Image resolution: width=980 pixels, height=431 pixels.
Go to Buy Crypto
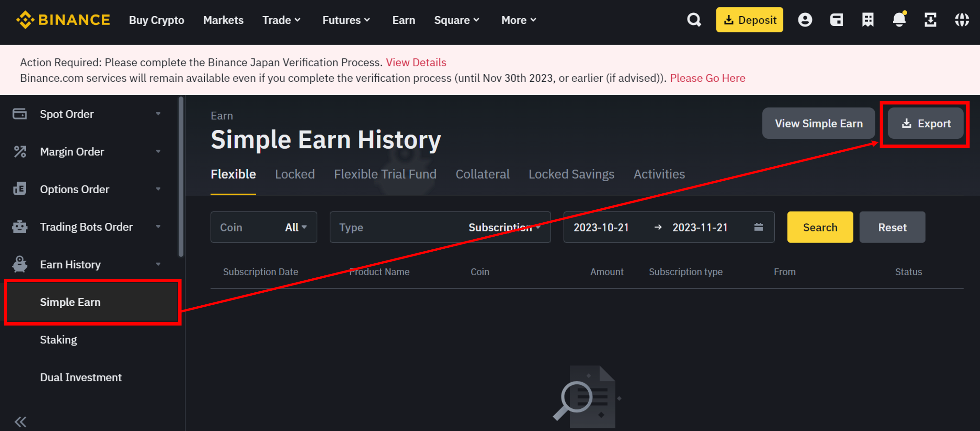click(156, 20)
